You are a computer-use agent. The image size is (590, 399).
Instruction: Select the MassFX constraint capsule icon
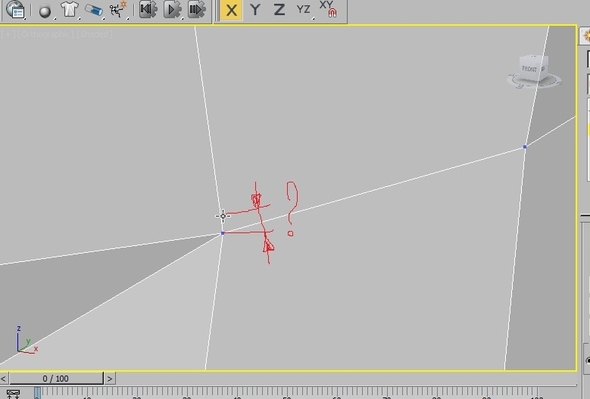[x=94, y=10]
